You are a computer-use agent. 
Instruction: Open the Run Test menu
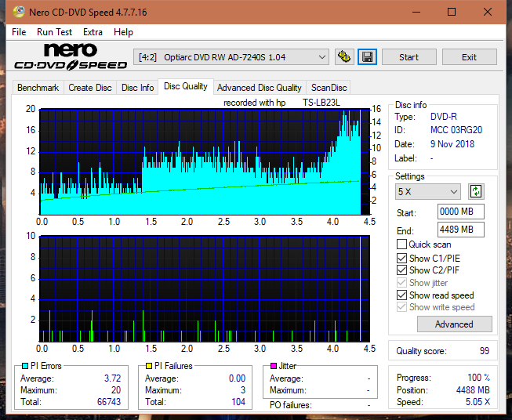54,32
